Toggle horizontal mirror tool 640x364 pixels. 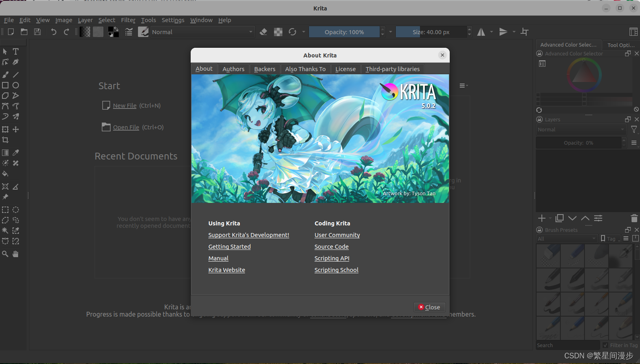coord(481,32)
